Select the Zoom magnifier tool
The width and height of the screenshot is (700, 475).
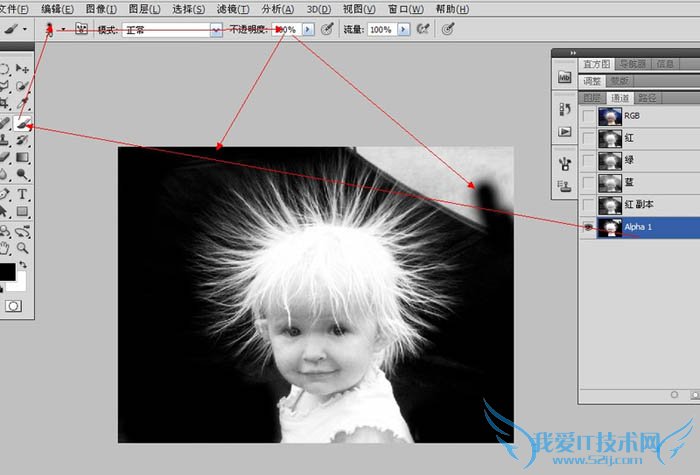(x=22, y=245)
